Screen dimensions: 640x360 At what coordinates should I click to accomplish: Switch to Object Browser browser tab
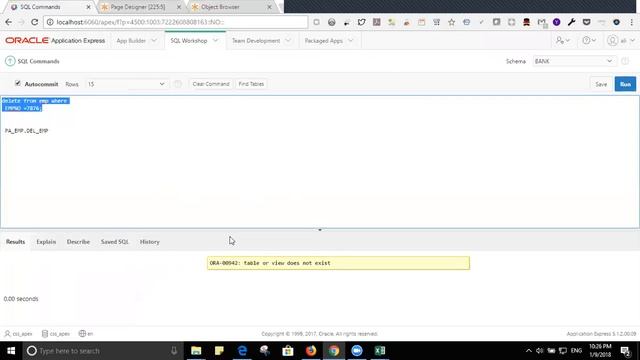click(220, 7)
